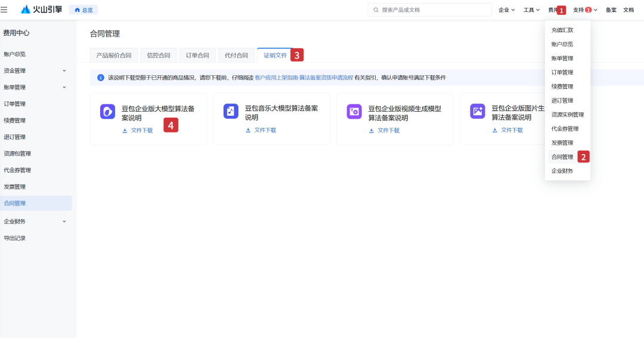Click the 豆包音乐大模型 music card icon

pyautogui.click(x=231, y=111)
